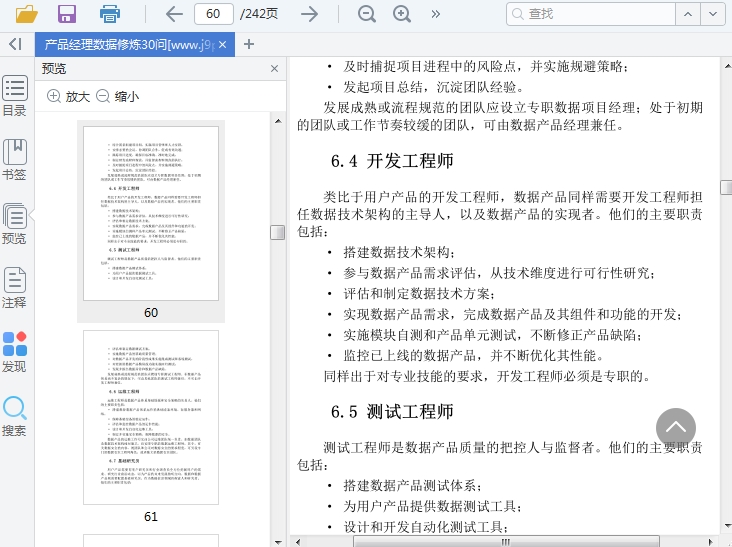732x547 pixels.
Task: Open the 目录 (contents) sidebar panel
Action: pyautogui.click(x=15, y=96)
